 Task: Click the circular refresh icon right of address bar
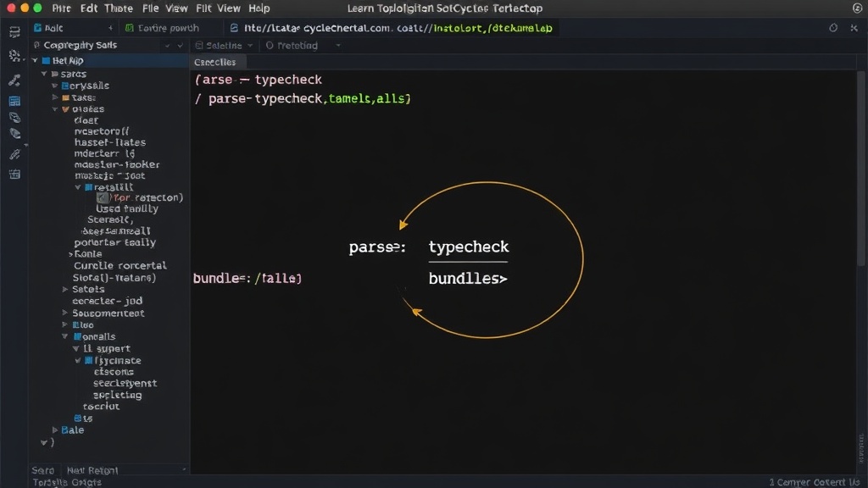[x=833, y=28]
